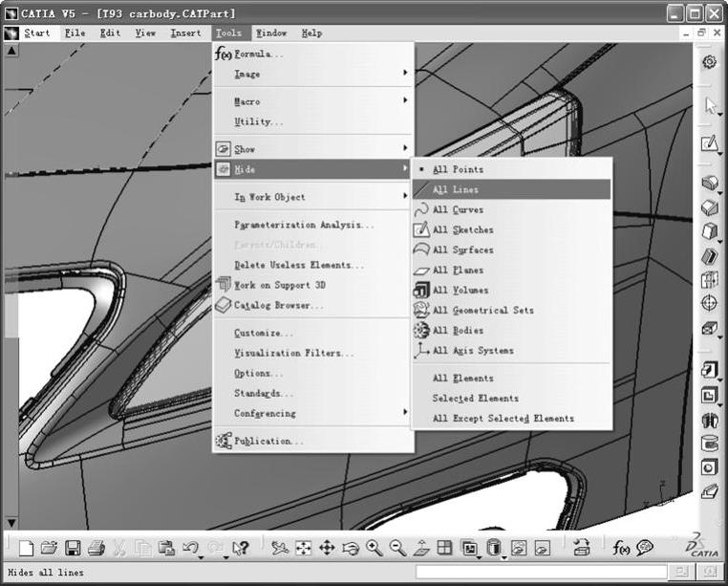Click the Fit All In icon

click(303, 548)
